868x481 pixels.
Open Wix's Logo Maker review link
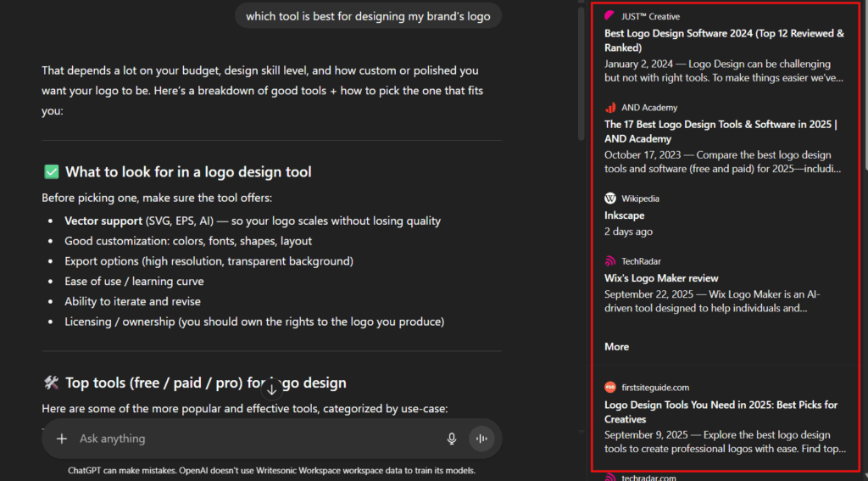tap(661, 278)
